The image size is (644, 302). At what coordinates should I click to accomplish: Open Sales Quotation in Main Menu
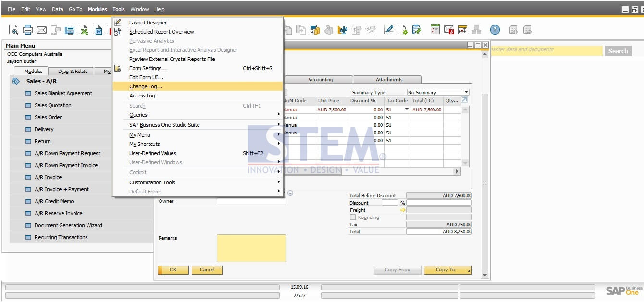[53, 105]
